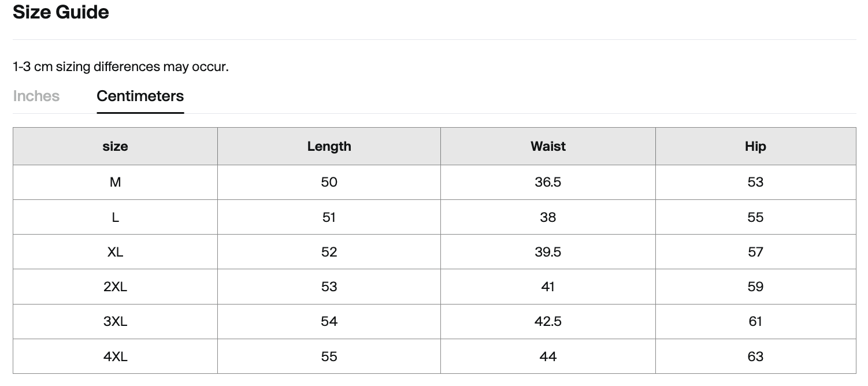Select the Centimeters tab

[140, 96]
